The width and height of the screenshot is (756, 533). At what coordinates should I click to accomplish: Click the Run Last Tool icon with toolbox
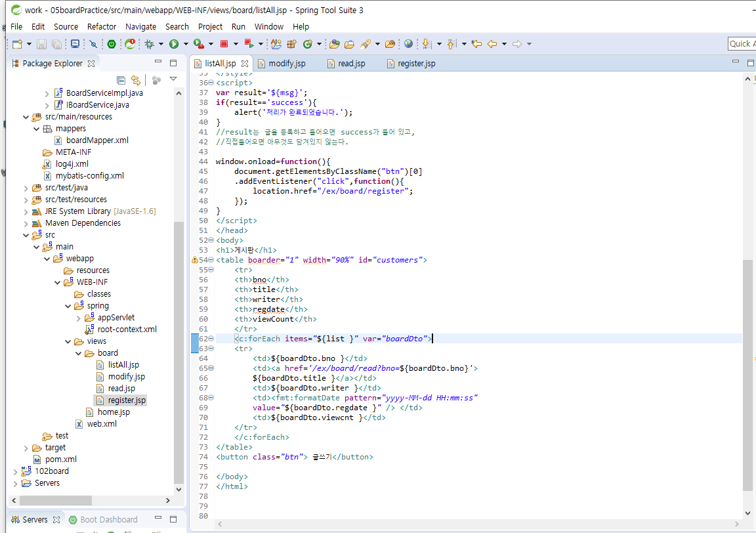pos(199,44)
